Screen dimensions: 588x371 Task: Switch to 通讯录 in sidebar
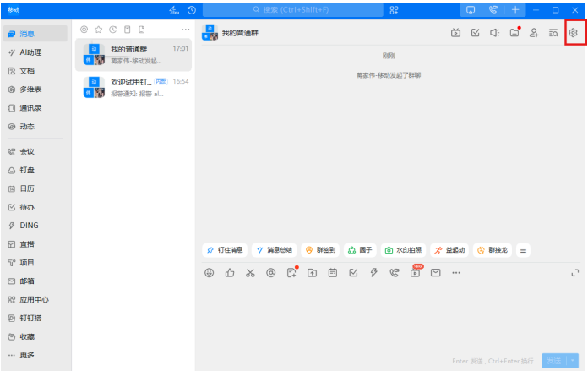click(x=30, y=108)
